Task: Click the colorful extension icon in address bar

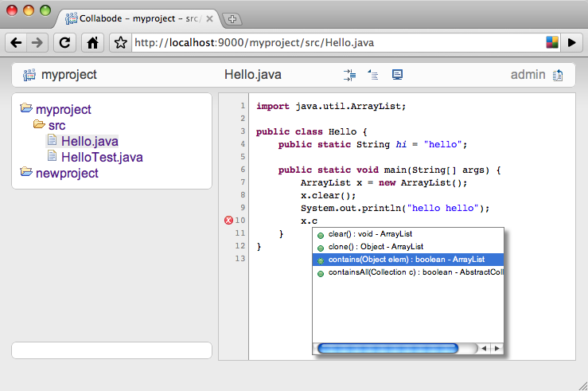Action: coord(551,43)
